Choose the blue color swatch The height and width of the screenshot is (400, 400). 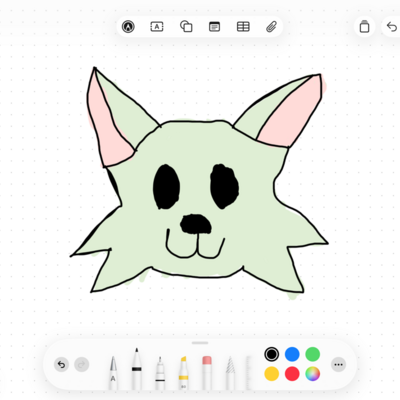[292, 354]
